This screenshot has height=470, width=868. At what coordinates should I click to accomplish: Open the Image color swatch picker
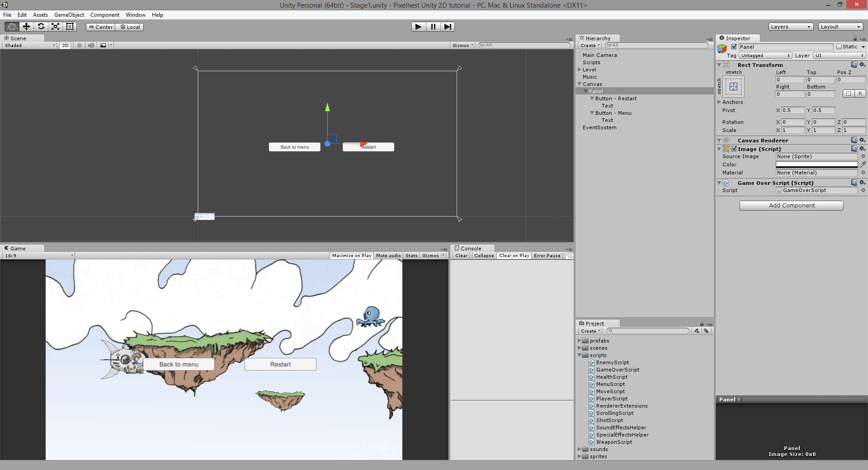[x=817, y=164]
